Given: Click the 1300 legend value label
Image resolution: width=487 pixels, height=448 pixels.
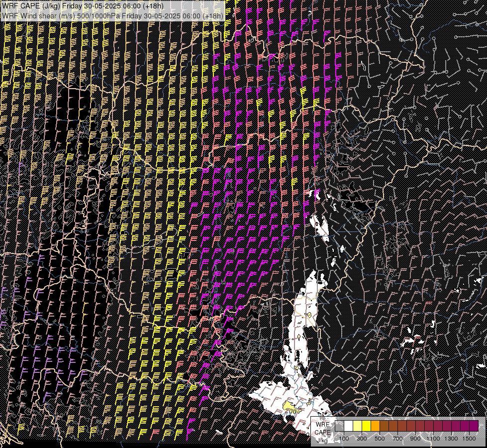Looking at the screenshot, I should [x=451, y=439].
